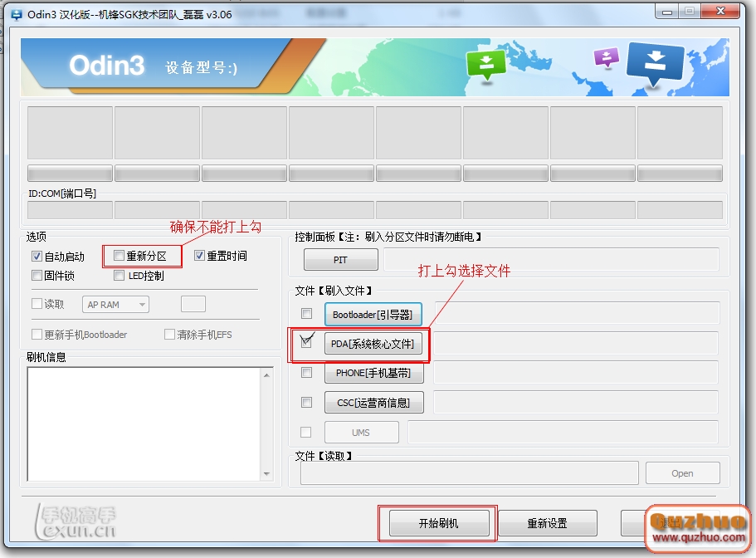Viewport: 756px width, 558px height.
Task: Click the log box scroll up arrow
Action: tap(266, 374)
